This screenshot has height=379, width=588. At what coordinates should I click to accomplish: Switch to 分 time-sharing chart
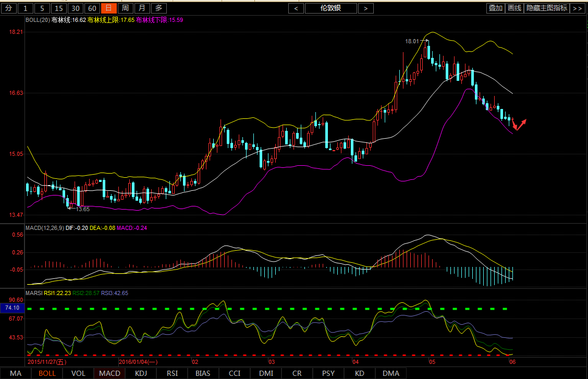pos(9,8)
